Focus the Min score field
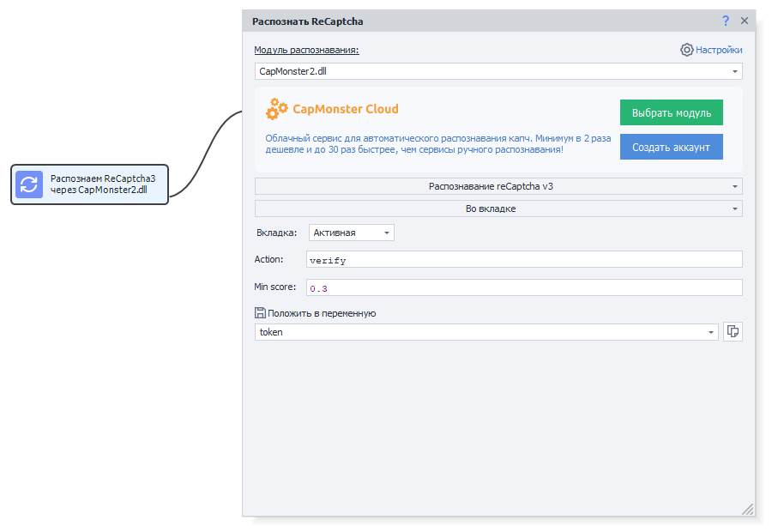The height and width of the screenshot is (532, 772). click(523, 287)
